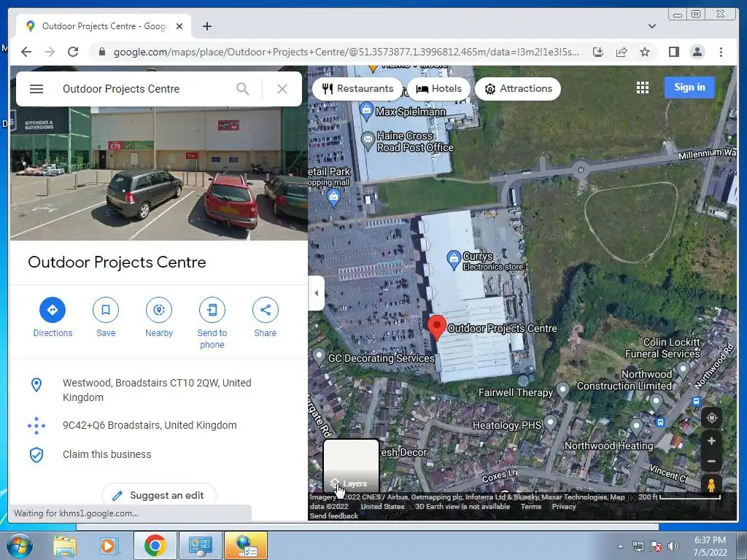The image size is (747, 560).
Task: Zoom out the map with the minus button
Action: tap(711, 461)
